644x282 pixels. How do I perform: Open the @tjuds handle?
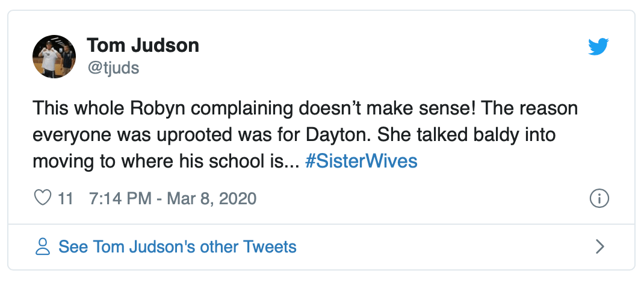(113, 68)
